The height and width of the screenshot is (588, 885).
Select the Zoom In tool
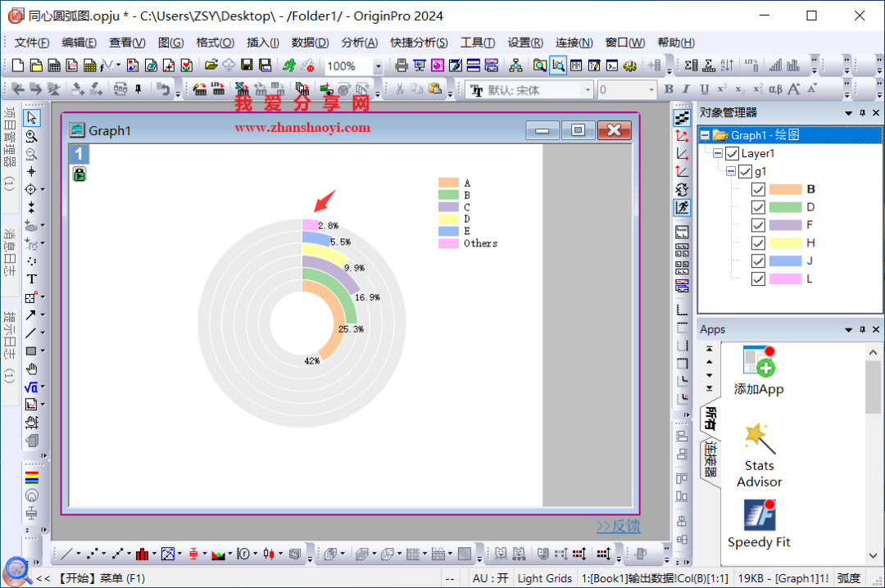(32, 136)
